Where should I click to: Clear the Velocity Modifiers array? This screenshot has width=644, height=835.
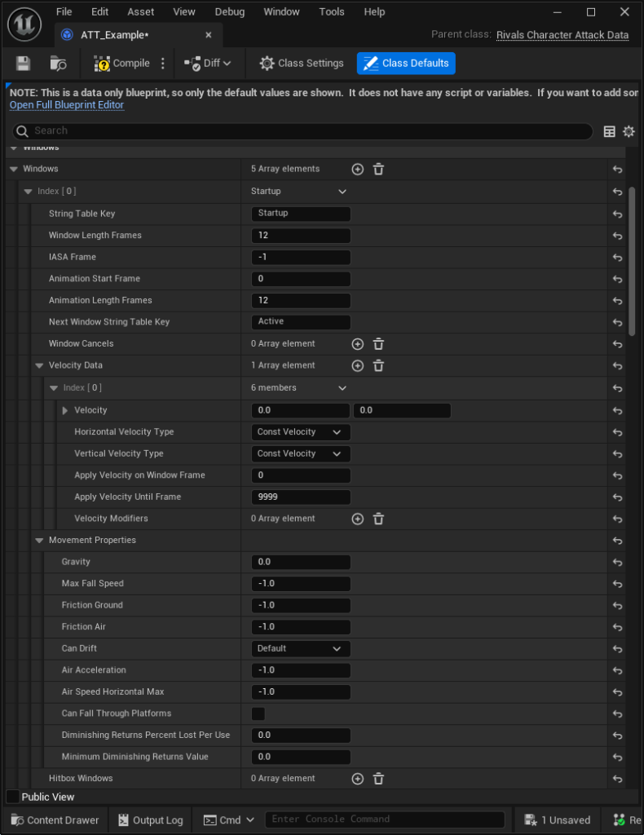click(378, 519)
